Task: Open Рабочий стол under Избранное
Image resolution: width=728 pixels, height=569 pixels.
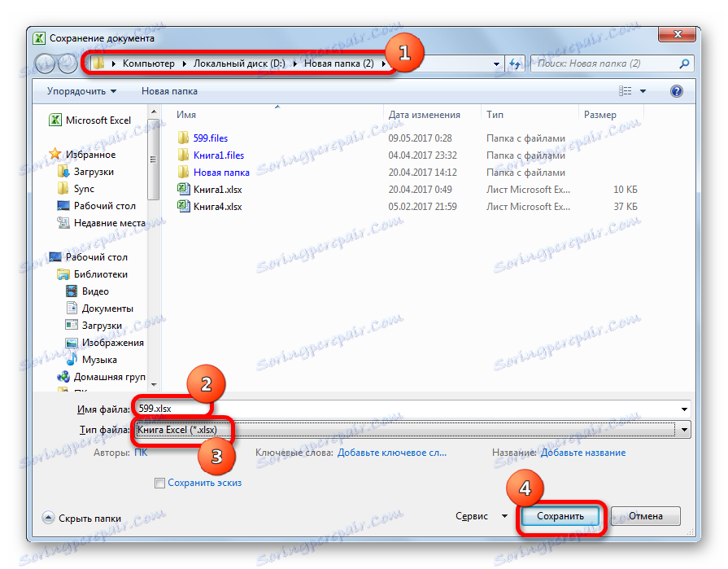Action: 96,206
